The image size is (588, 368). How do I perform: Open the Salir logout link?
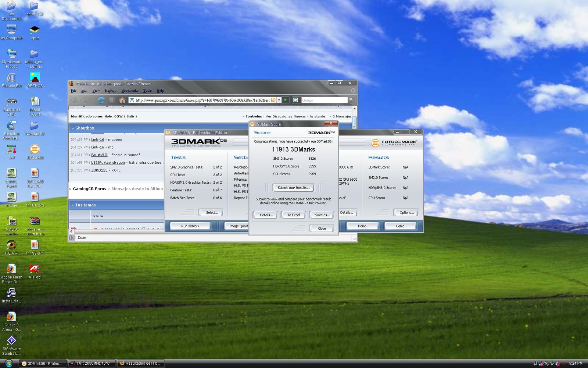click(x=130, y=116)
